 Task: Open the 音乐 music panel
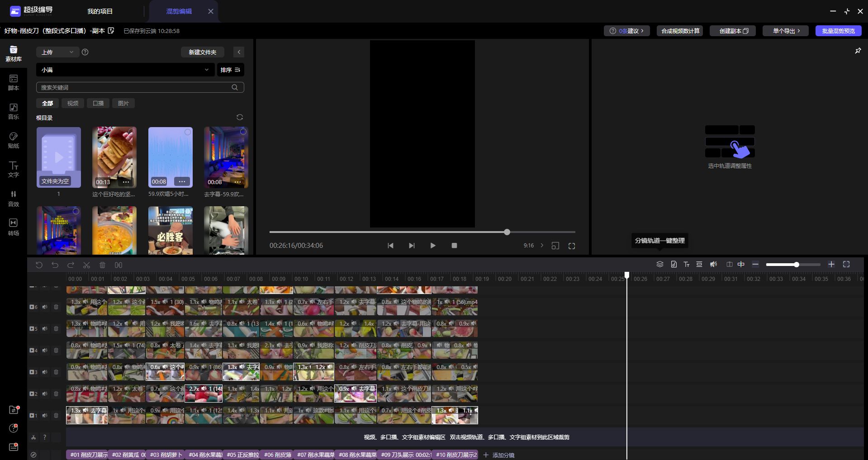(14, 112)
